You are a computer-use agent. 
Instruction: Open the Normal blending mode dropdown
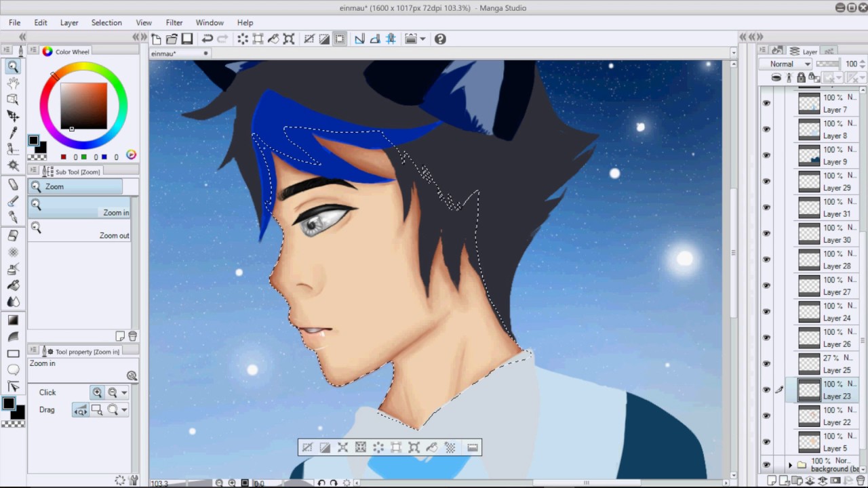click(785, 64)
